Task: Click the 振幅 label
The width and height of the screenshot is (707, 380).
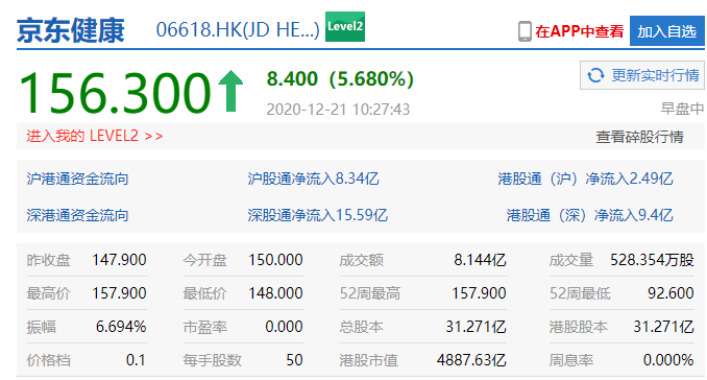Action: (x=41, y=327)
